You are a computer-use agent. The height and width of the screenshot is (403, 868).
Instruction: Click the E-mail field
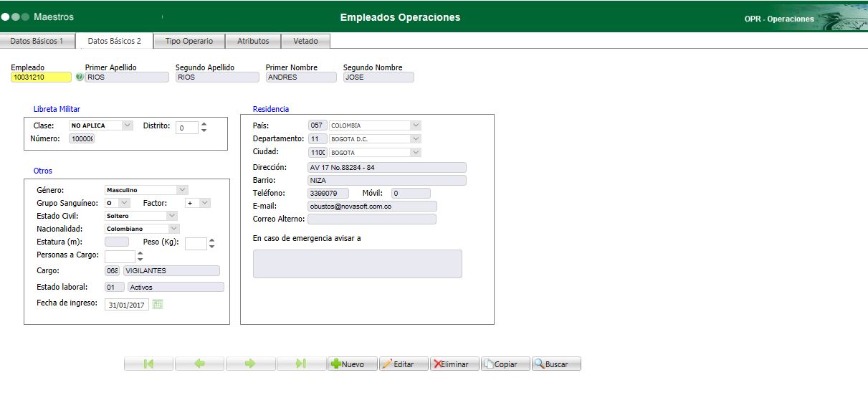click(x=372, y=206)
